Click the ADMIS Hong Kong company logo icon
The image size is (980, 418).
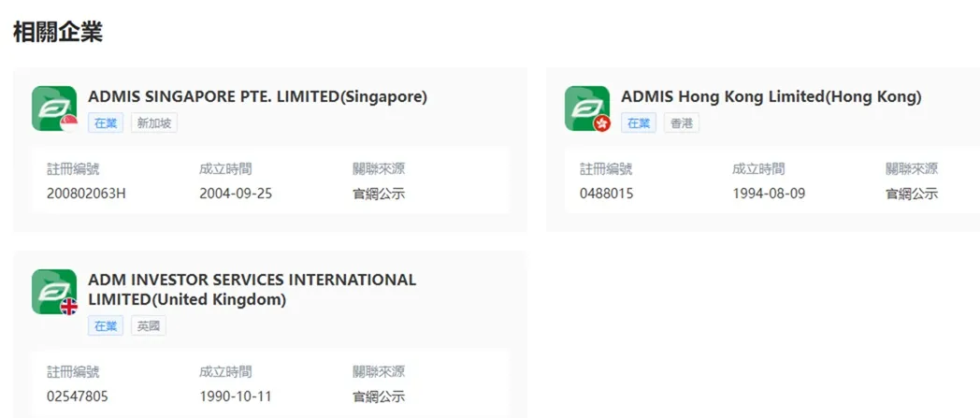coord(587,108)
